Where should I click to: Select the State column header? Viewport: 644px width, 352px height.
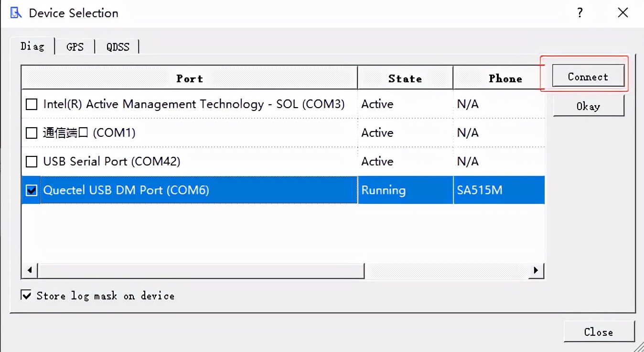[405, 77]
